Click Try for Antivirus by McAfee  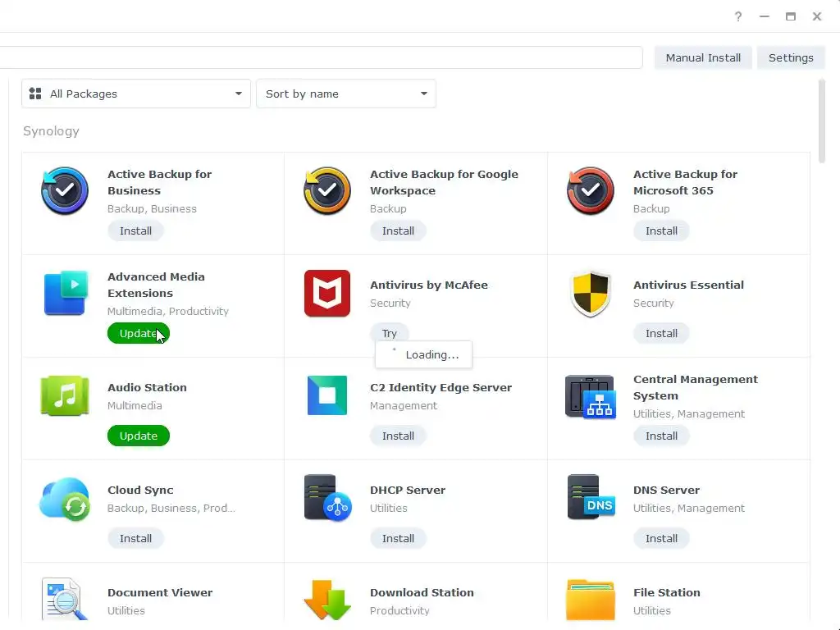(390, 333)
